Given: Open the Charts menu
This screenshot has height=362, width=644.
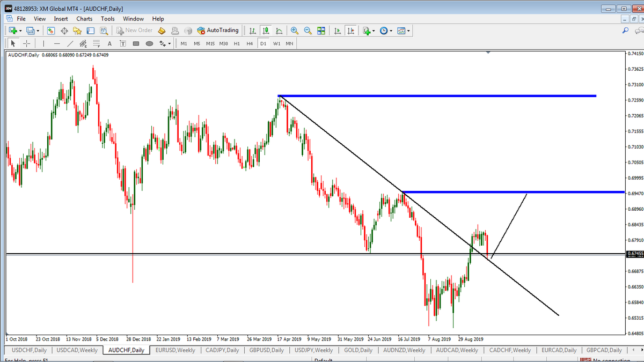Looking at the screenshot, I should point(84,19).
